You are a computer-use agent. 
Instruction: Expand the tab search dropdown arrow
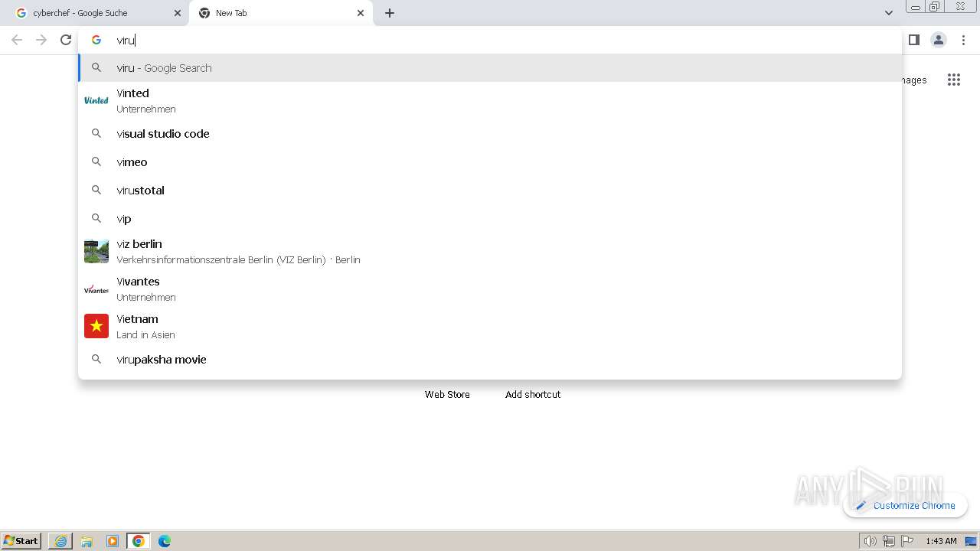click(888, 13)
